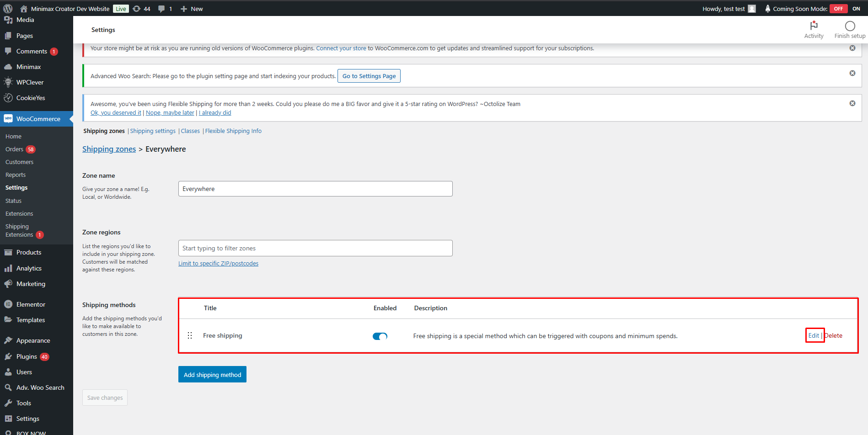Screen dimensions: 868x435
Task: Dismiss the Flexible Shipping rating notice
Action: click(x=852, y=103)
